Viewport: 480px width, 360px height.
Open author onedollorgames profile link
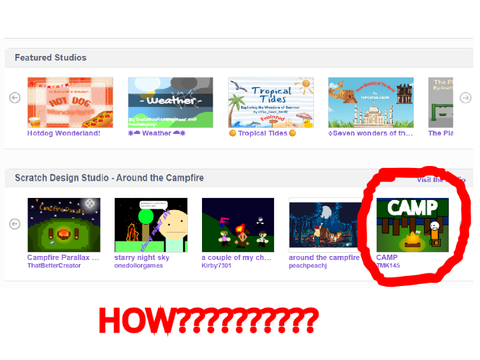coord(138,265)
